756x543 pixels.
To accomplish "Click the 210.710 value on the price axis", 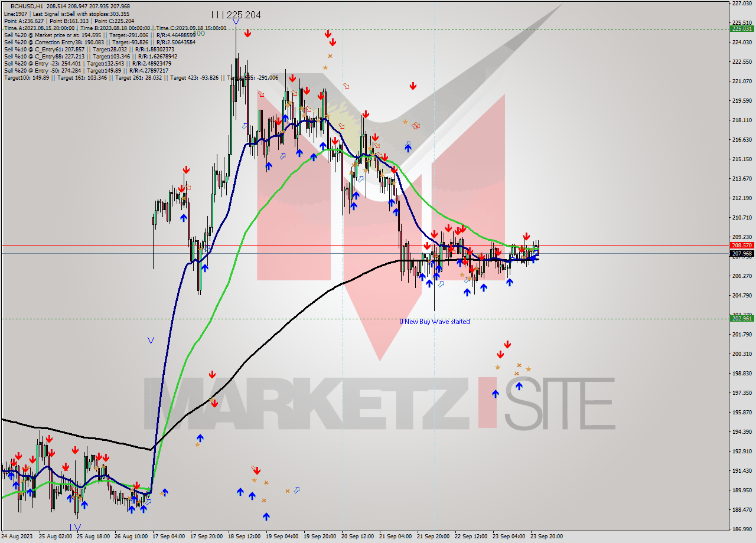I will pos(741,218).
